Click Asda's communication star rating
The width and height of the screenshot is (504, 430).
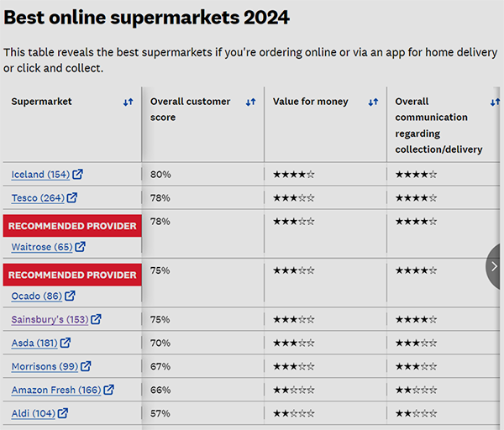click(x=416, y=343)
